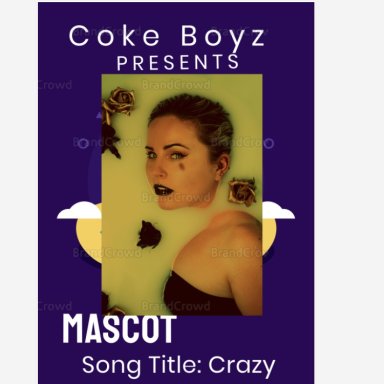The height and width of the screenshot is (384, 384).
Task: Click the BrandCrowd watermark at the photo's top
Action: (176, 85)
